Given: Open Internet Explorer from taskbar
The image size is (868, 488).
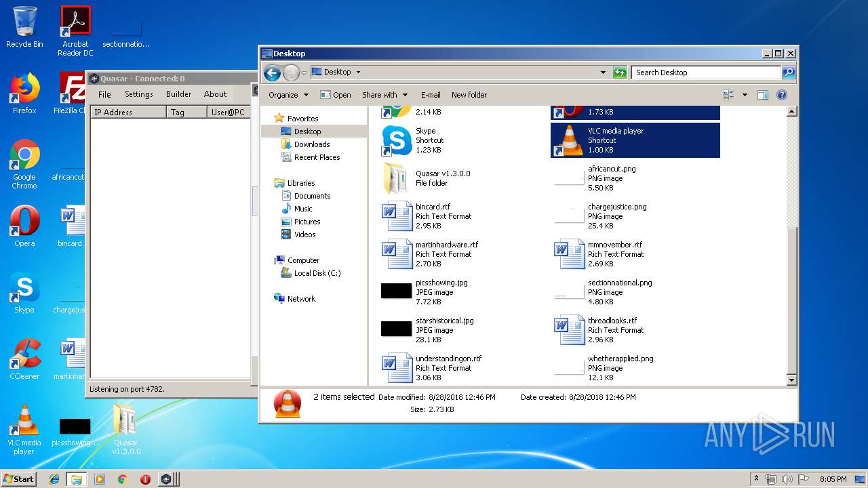Looking at the screenshot, I should click(x=55, y=479).
